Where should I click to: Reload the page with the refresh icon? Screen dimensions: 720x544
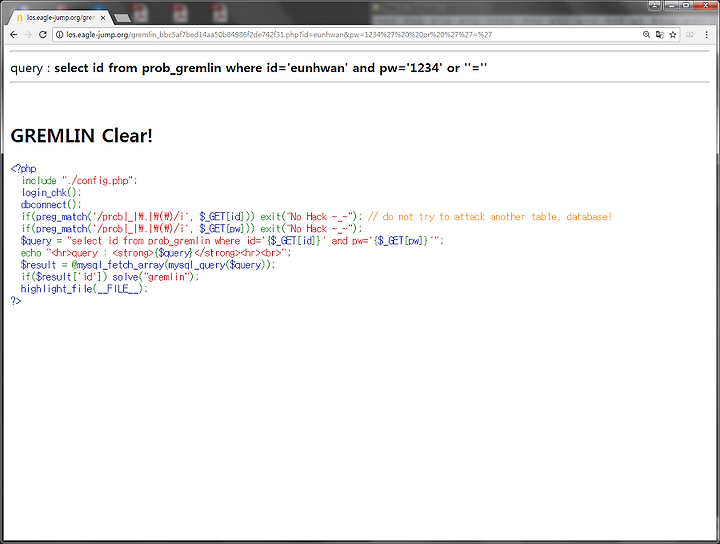[x=43, y=34]
